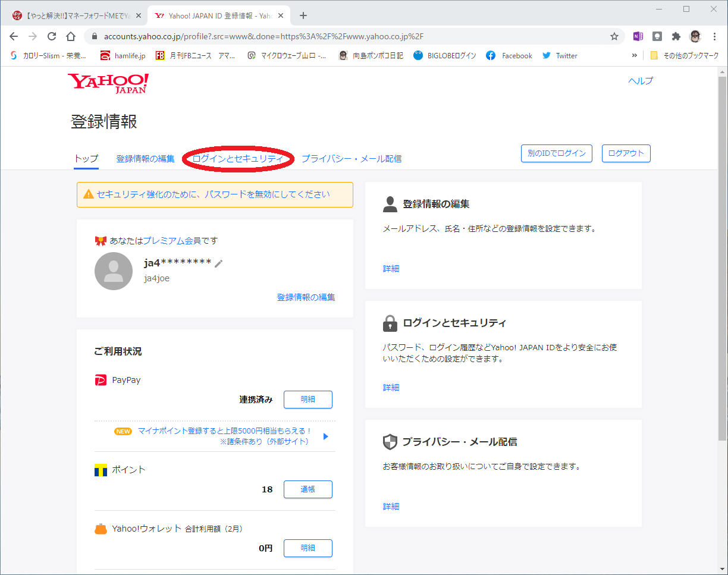Open the 月刊FBニュース bookmark
Image resolution: width=728 pixels, height=575 pixels.
(195, 55)
